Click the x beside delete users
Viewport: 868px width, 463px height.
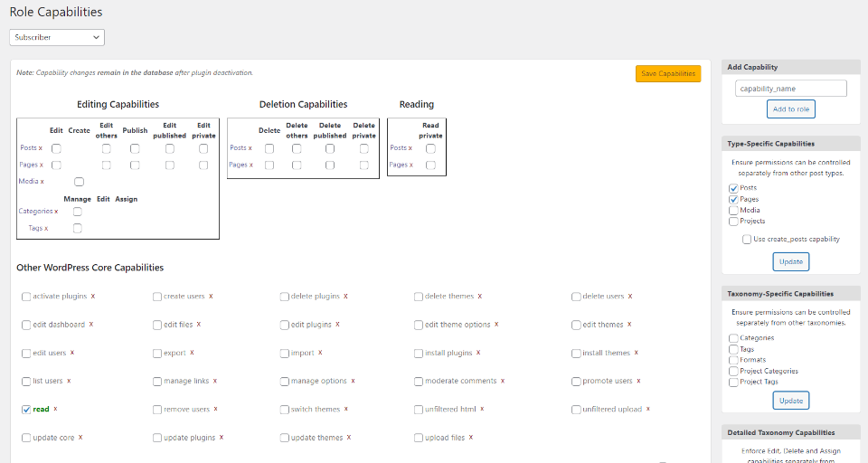tap(630, 296)
